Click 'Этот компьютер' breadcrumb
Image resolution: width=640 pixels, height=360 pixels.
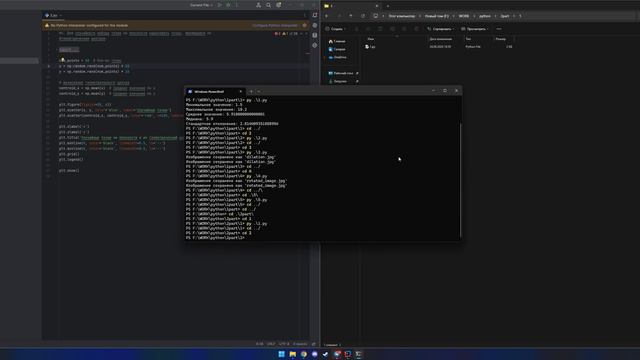(402, 16)
